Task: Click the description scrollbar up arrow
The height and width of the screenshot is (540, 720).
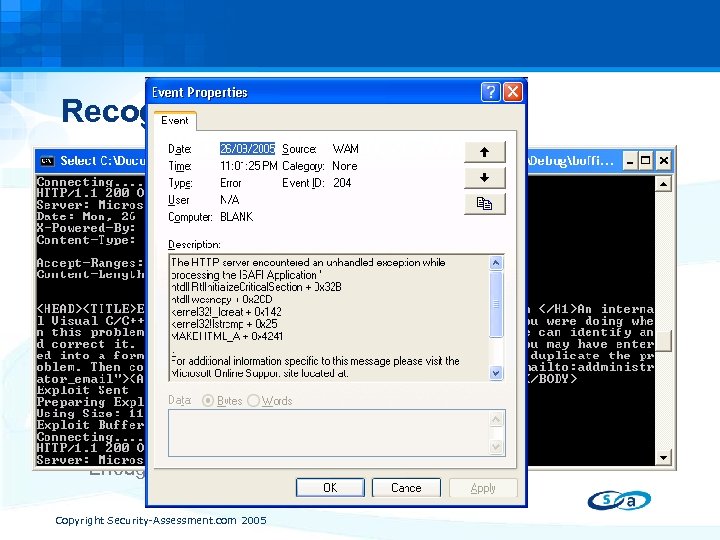Action: click(496, 263)
